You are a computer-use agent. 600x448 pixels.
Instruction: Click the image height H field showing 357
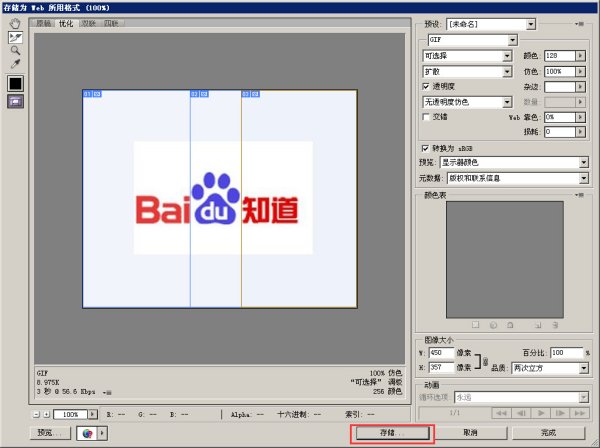tap(441, 367)
